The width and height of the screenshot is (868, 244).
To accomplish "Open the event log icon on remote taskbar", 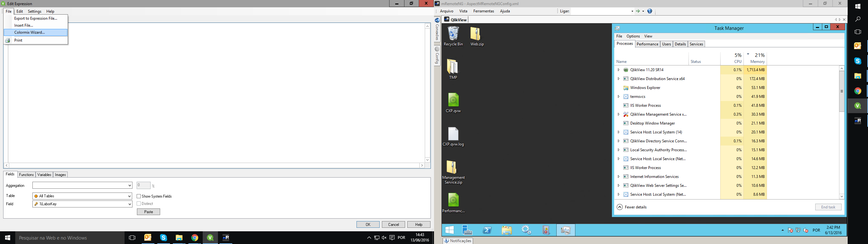I will 546,230.
